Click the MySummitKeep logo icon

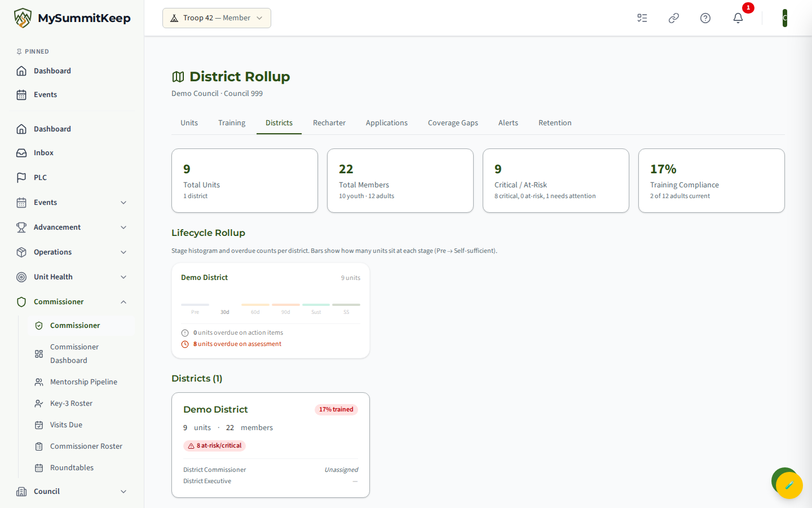(x=23, y=18)
